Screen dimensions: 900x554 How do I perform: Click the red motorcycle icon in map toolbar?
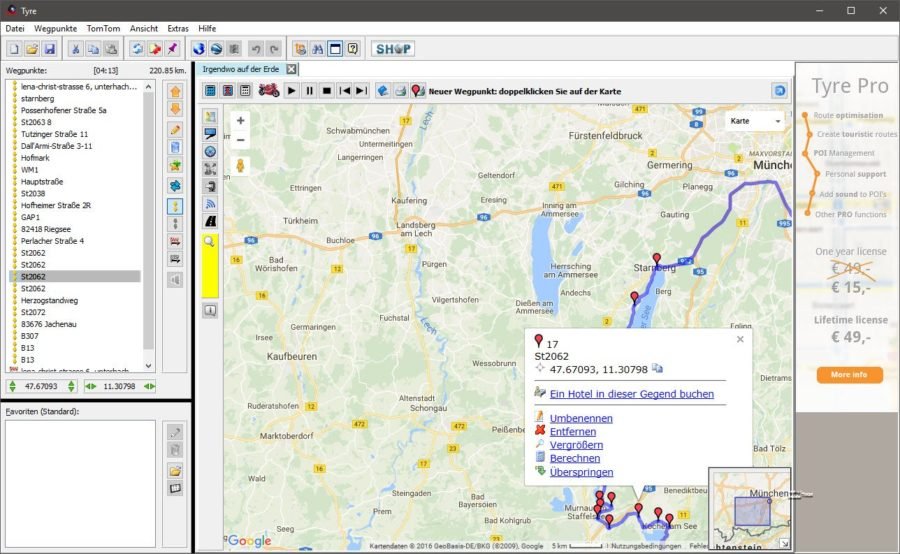(268, 91)
